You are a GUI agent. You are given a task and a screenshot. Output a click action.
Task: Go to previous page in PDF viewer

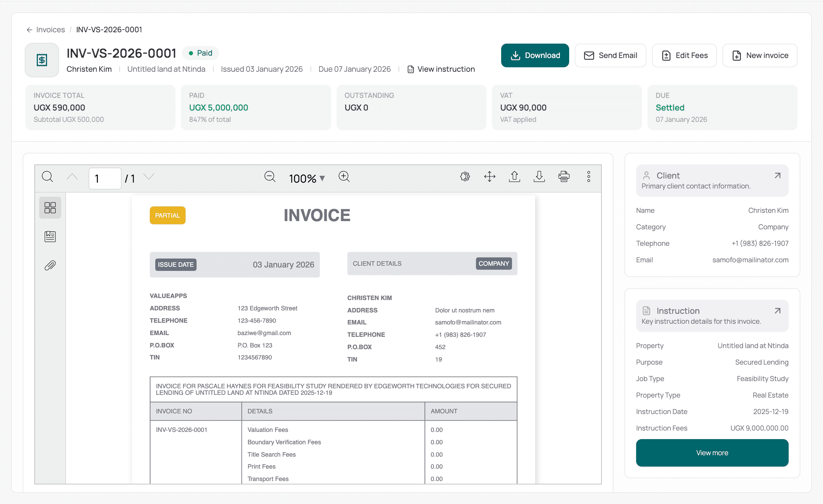pos(72,177)
